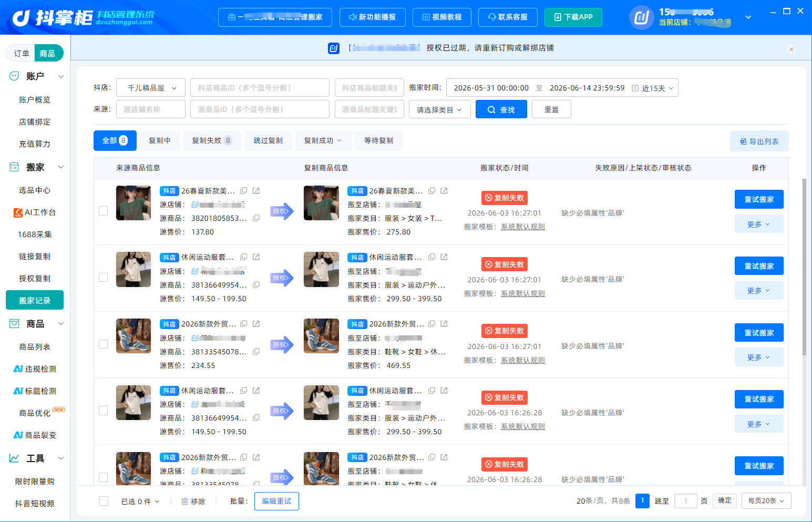
Task: Click the 查找 search button
Action: (501, 110)
